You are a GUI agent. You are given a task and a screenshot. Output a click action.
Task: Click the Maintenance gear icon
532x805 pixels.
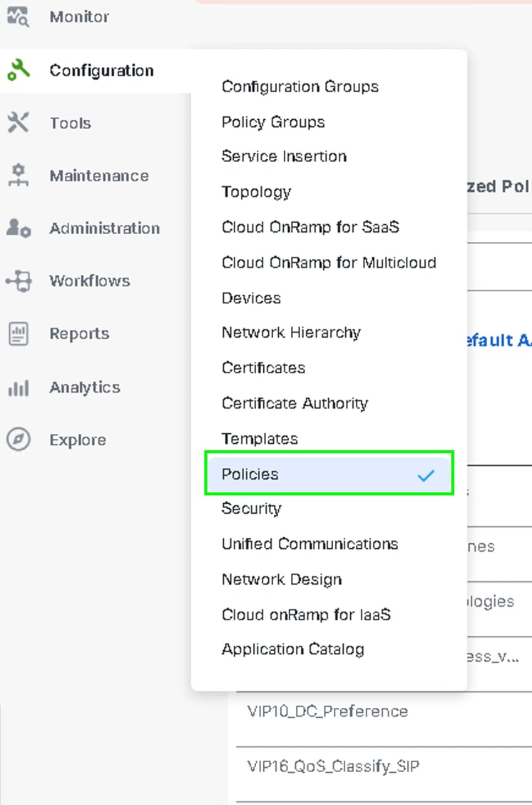point(18,176)
